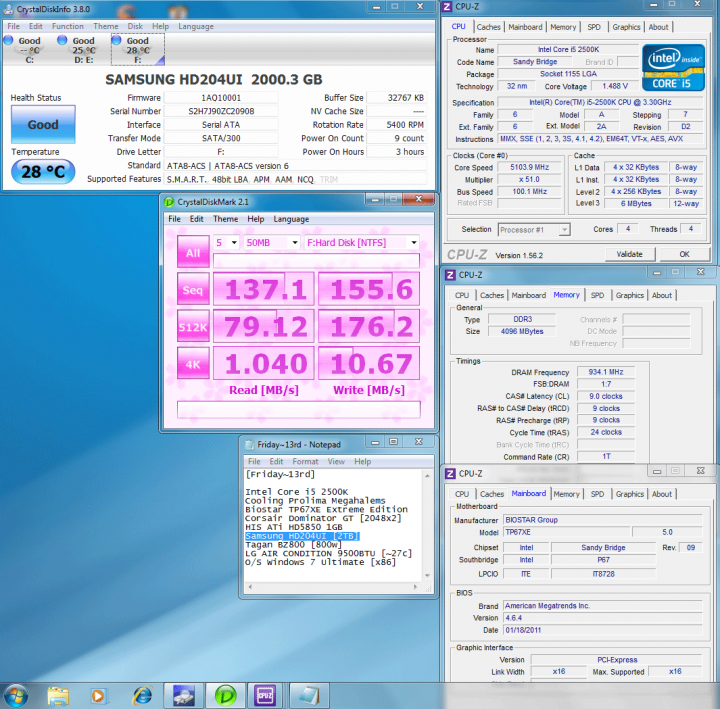The height and width of the screenshot is (709, 720).
Task: Open Disk menu in CrystalDiskInfo
Action: (135, 26)
